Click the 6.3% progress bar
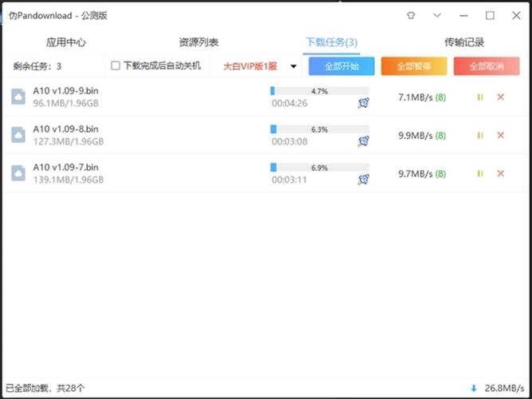 click(x=320, y=129)
